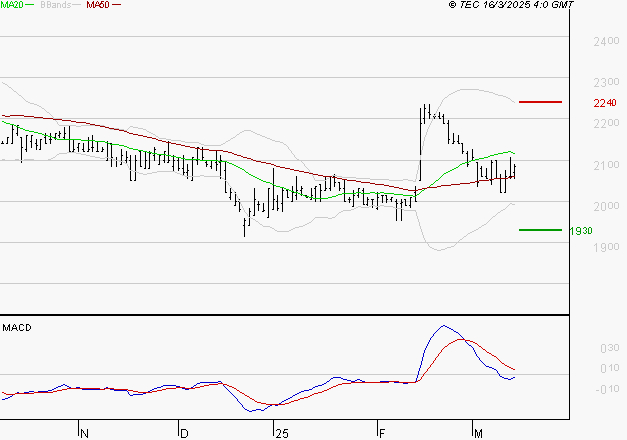Click the red MA50 legend line swatch

click(117, 6)
